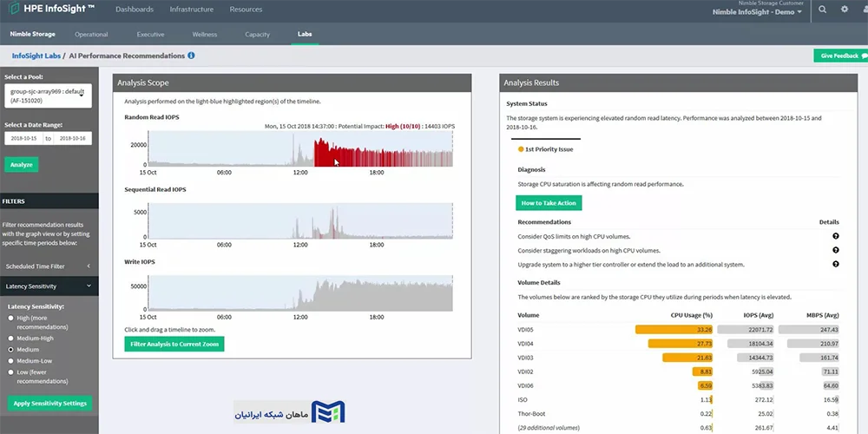Open the Infrastructure menu
This screenshot has height=434, width=868.
point(192,10)
